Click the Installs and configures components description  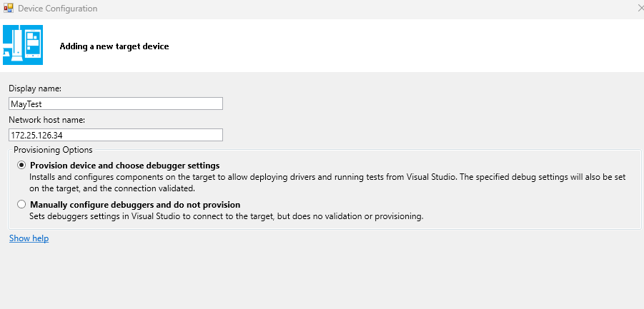click(x=327, y=183)
